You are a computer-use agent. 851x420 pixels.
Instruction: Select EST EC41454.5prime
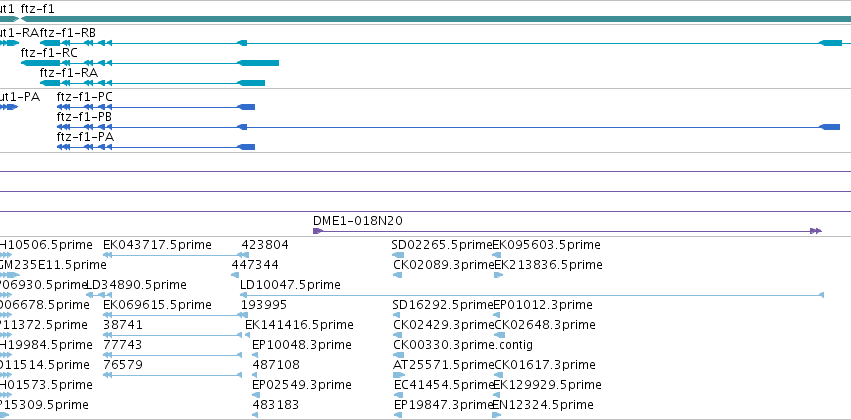pyautogui.click(x=443, y=385)
